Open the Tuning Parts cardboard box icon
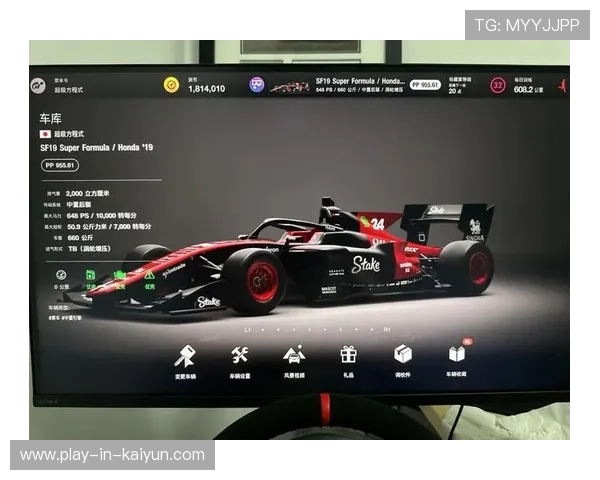This screenshot has width=600, height=480. pyautogui.click(x=403, y=354)
